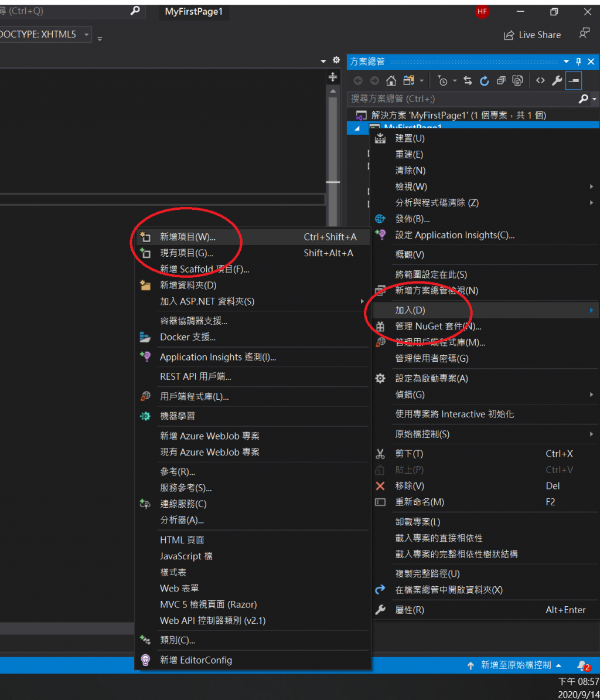Click the scissors icon for 剪下(T)
The height and width of the screenshot is (700, 600).
[x=380, y=454]
